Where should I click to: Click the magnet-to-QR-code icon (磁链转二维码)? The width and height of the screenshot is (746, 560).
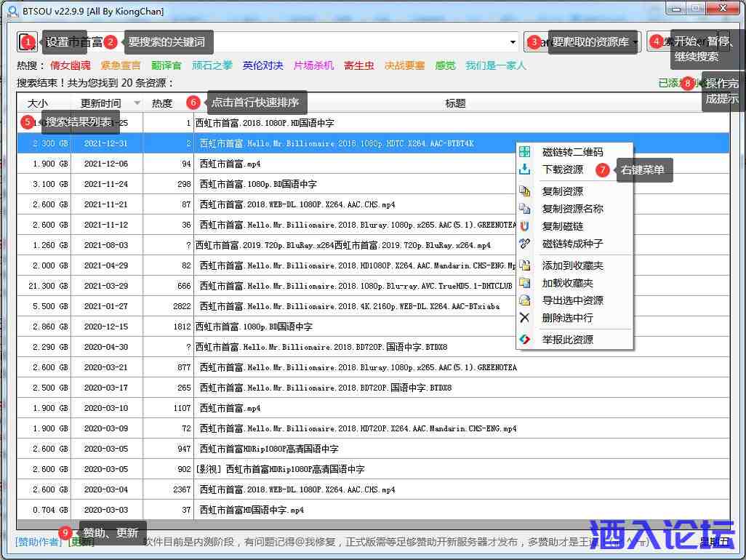click(525, 152)
